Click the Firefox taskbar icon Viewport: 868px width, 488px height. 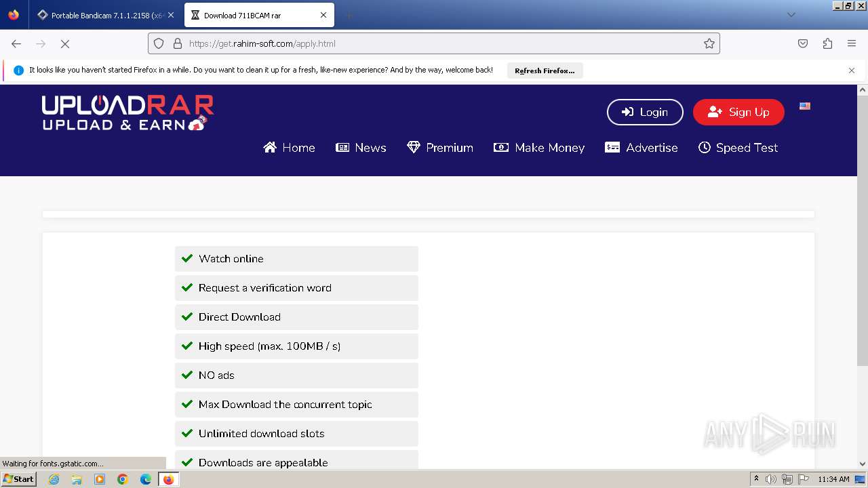coord(168,479)
